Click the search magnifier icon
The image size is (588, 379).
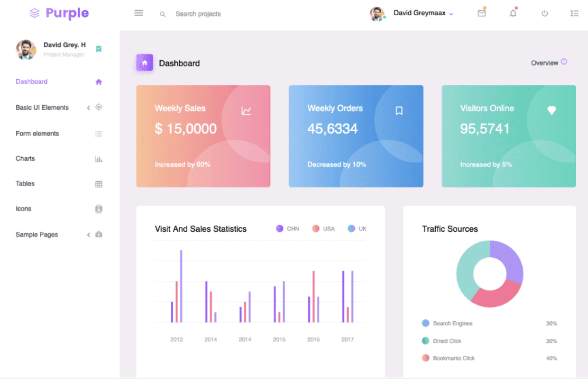pos(163,14)
